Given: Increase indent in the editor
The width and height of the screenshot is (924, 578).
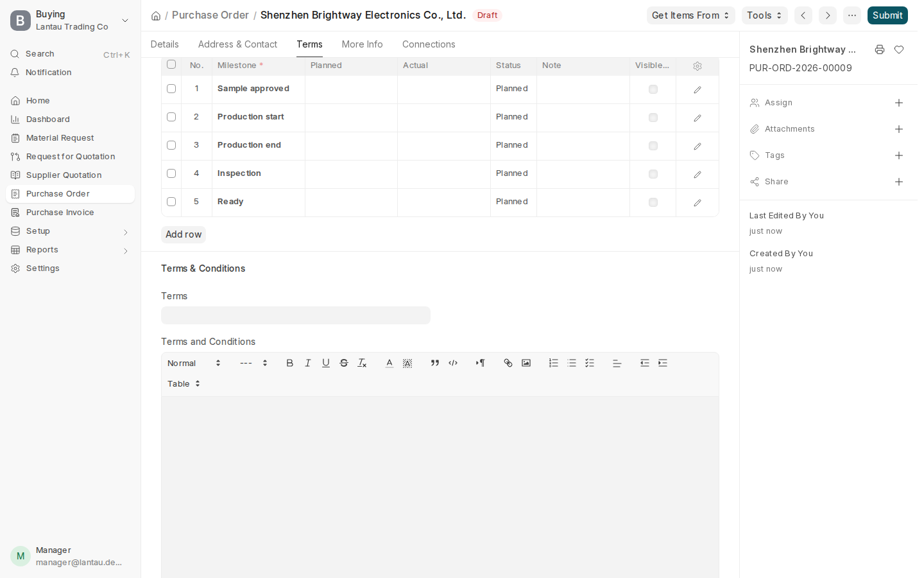Looking at the screenshot, I should click(x=663, y=363).
